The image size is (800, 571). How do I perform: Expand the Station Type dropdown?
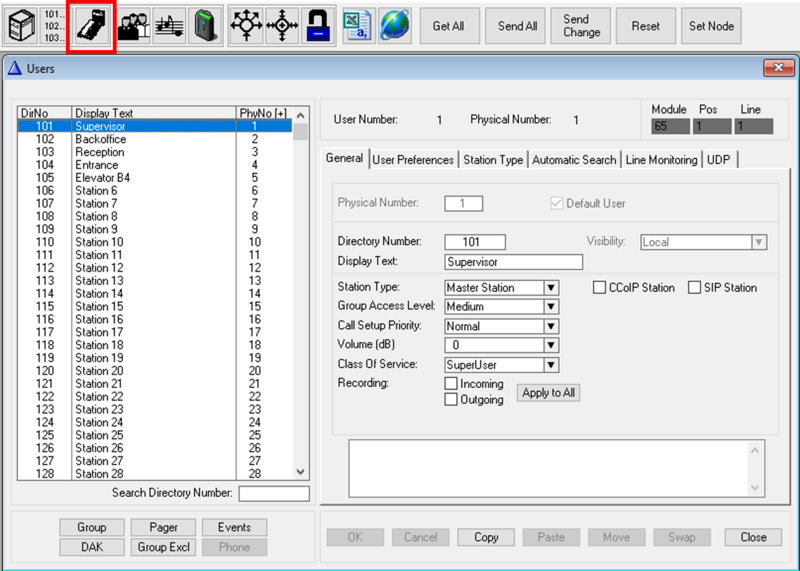[550, 288]
